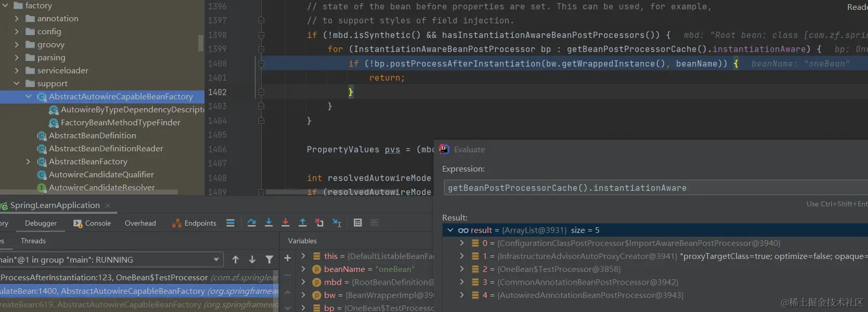Click the gutter marker on line 1400
The width and height of the screenshot is (868, 312).
[262, 63]
